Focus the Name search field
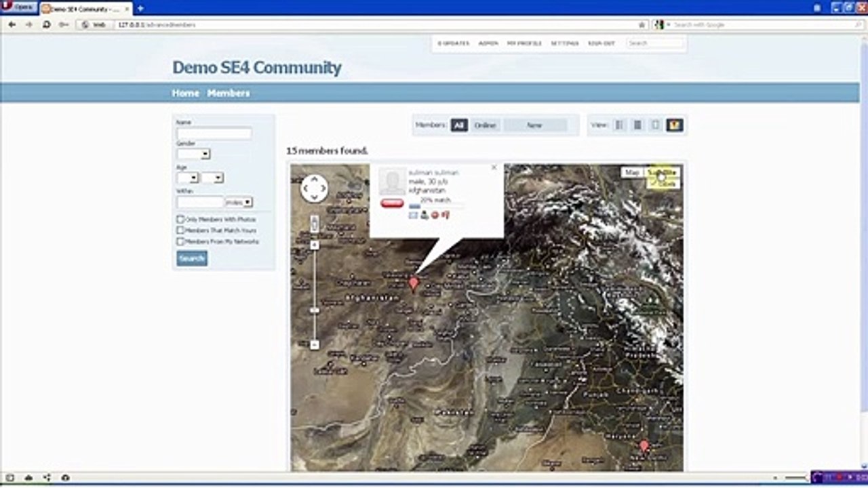Image resolution: width=868 pixels, height=488 pixels. [x=214, y=134]
